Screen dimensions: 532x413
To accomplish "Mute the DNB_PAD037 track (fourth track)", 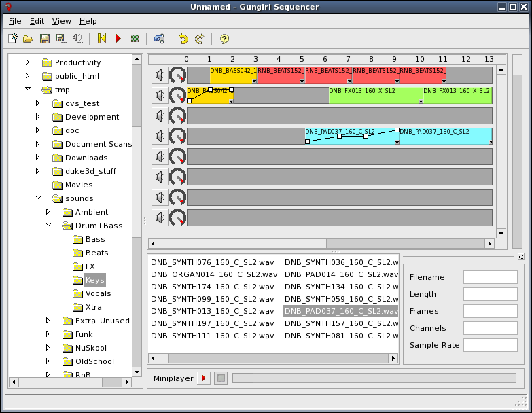I will tap(160, 136).
